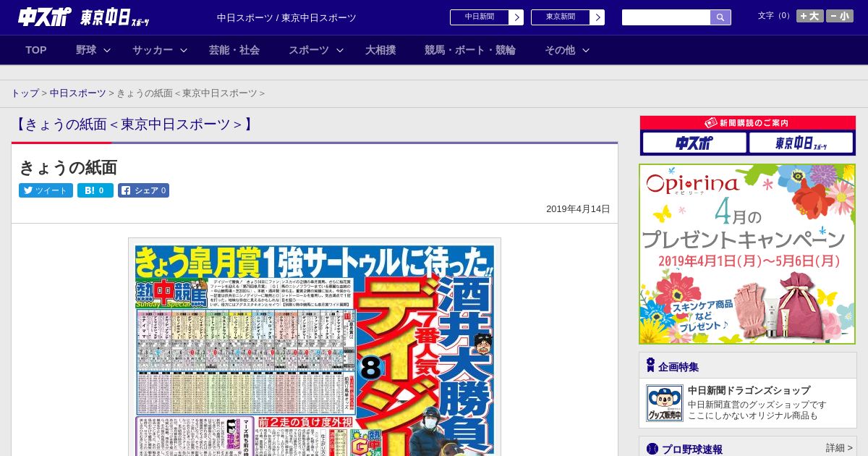Open プロ野球速報 詳細 link
Image resolution: width=868 pixels, height=456 pixels.
(x=839, y=448)
